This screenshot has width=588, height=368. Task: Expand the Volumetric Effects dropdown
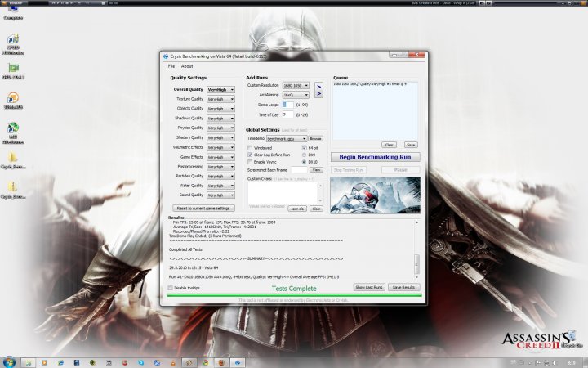coord(220,147)
